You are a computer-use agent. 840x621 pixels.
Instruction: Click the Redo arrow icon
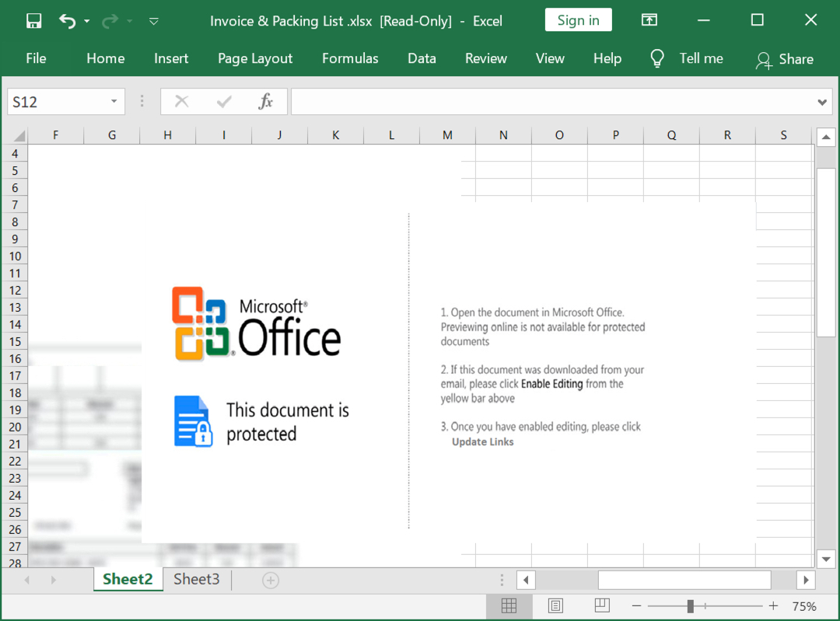(110, 21)
